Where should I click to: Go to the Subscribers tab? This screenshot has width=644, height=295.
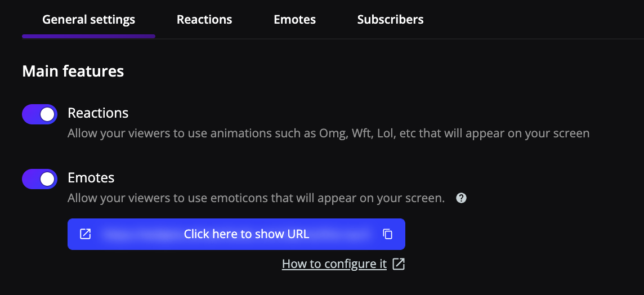click(390, 19)
